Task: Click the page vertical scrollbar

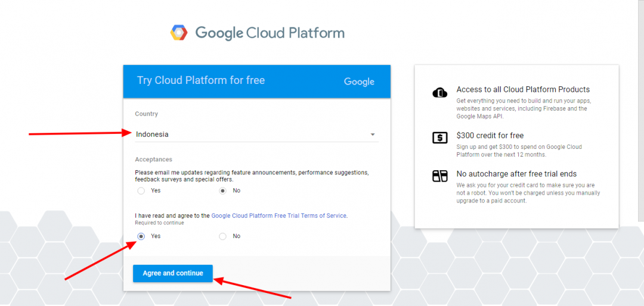Action: click(640, 111)
